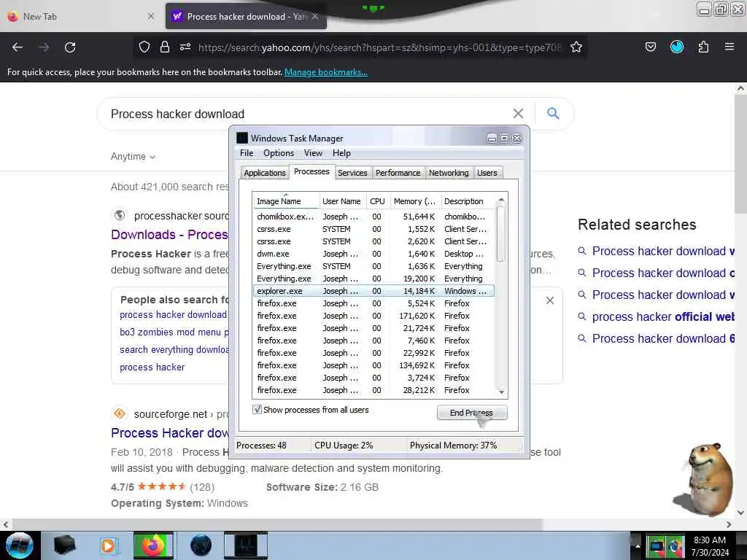This screenshot has width=747, height=560.
Task: Click the taskbar clock 8:30 AM
Action: click(x=709, y=545)
